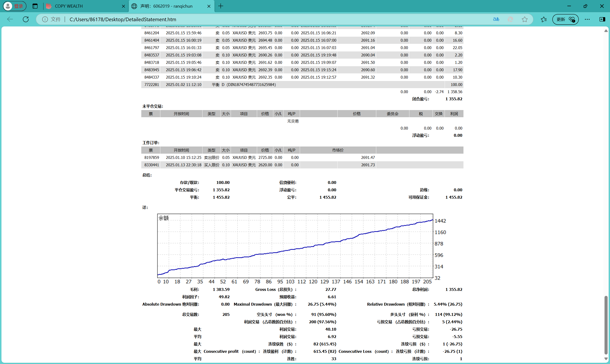This screenshot has height=364, width=610.
Task: Click the 总结 summary heading
Action: coord(147,175)
